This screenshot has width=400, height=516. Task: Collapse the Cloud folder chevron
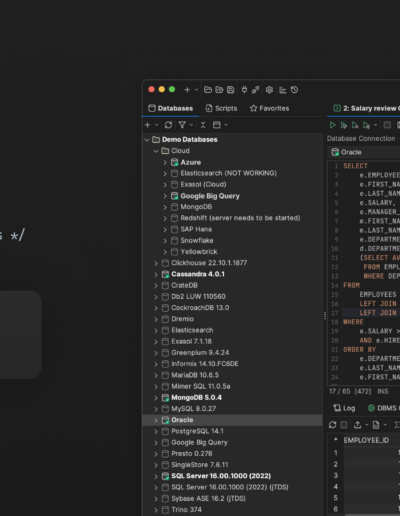tap(156, 151)
